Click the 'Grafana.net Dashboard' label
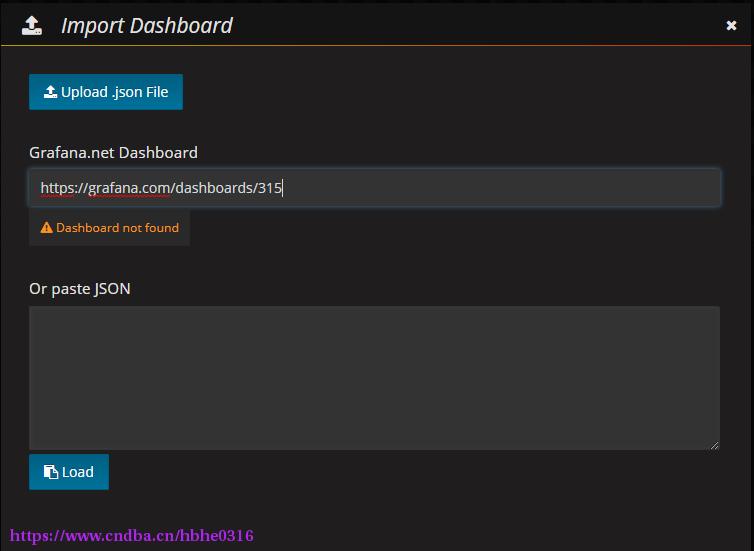754x551 pixels. coord(113,152)
